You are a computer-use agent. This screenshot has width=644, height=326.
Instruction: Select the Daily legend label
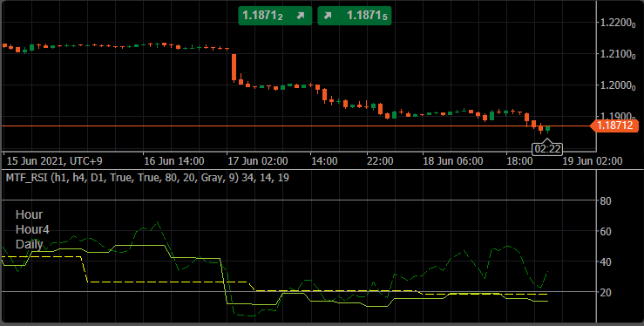pyautogui.click(x=29, y=244)
